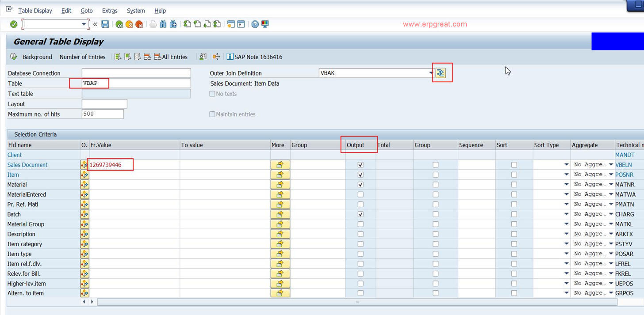
Task: Click the Find Next binoculars icon
Action: (x=173, y=24)
